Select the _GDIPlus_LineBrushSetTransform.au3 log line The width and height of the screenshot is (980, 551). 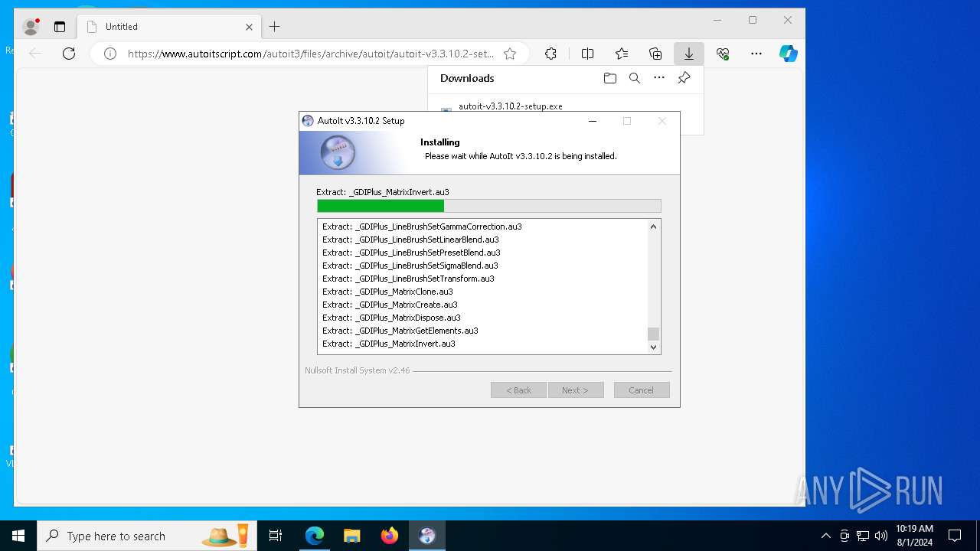pyautogui.click(x=408, y=279)
